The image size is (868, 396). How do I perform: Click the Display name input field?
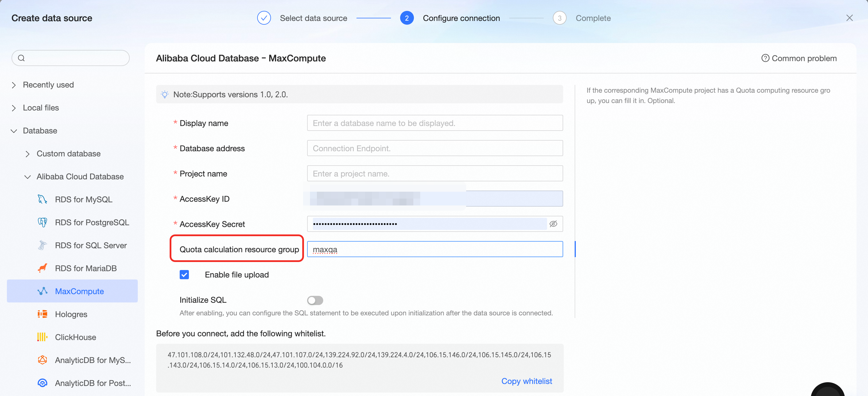pos(435,123)
